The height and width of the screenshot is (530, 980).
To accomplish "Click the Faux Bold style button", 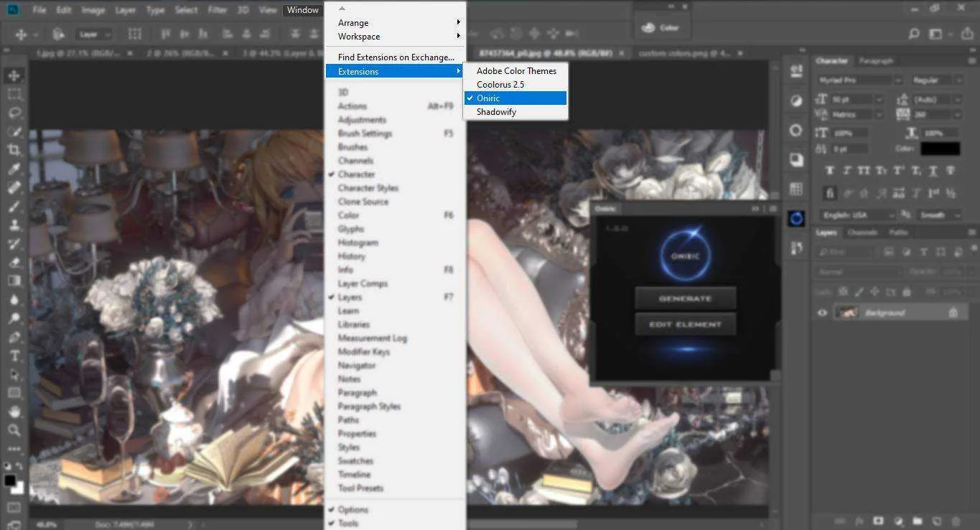I will (830, 170).
